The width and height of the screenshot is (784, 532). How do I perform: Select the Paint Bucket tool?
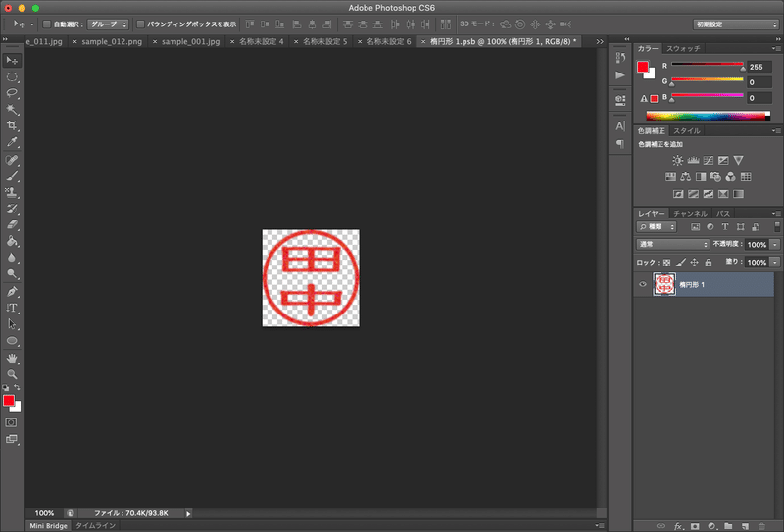pos(12,241)
